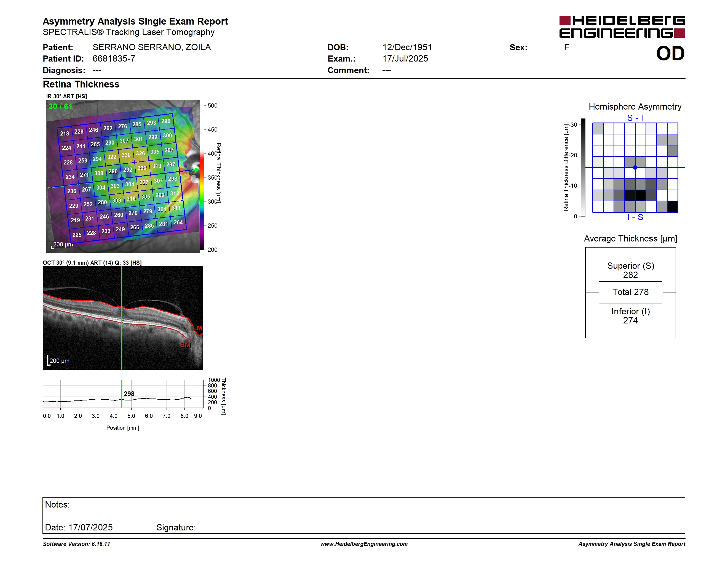This screenshot has height=563, width=728.
Task: Click patient name SERRANO SERRANO, ZOILA
Action: (x=152, y=47)
